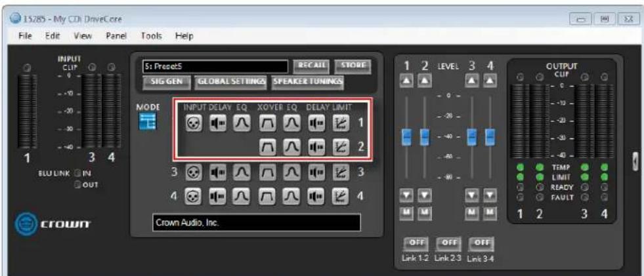Open channel 2 crossover block

point(267,148)
